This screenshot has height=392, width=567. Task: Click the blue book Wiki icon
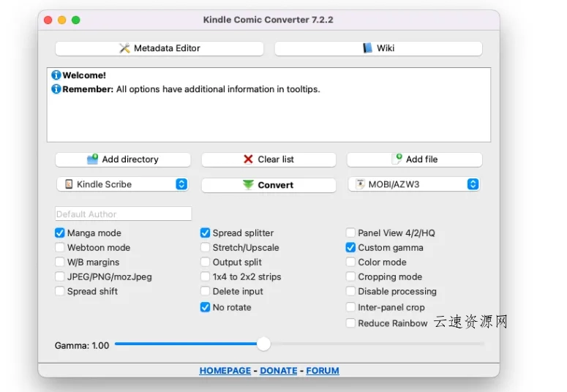(367, 48)
